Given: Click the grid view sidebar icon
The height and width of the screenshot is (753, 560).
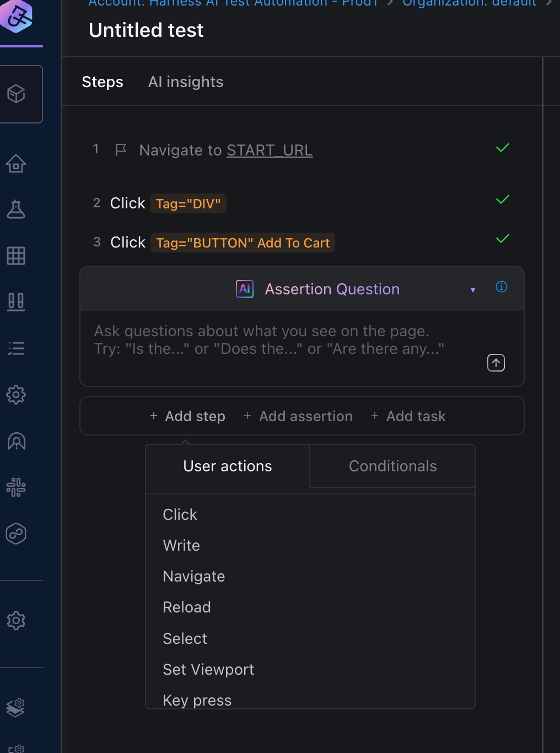Looking at the screenshot, I should (17, 256).
